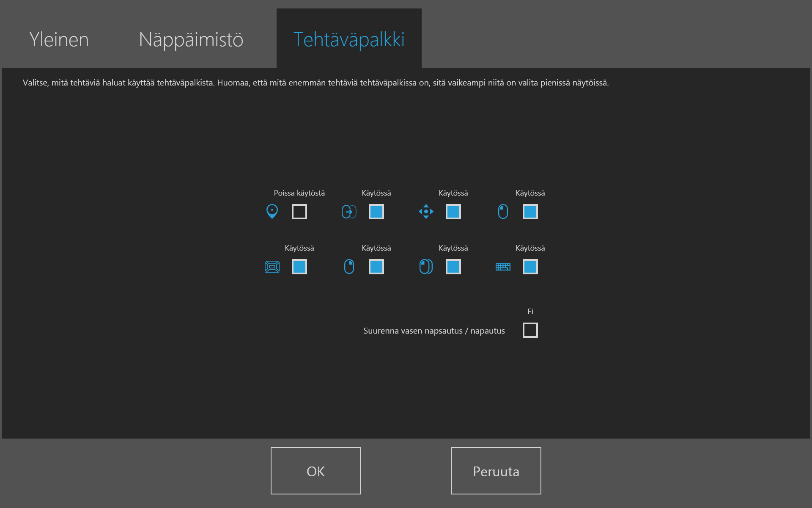Uncheck the double-click task checkbox
The height and width of the screenshot is (508, 812).
point(453,266)
